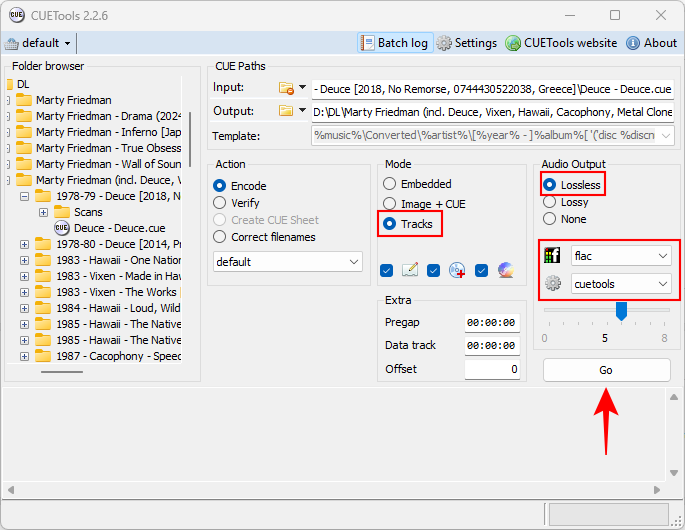Open the flac format dropdown
Viewport: 685px width, 530px height.
[x=620, y=256]
